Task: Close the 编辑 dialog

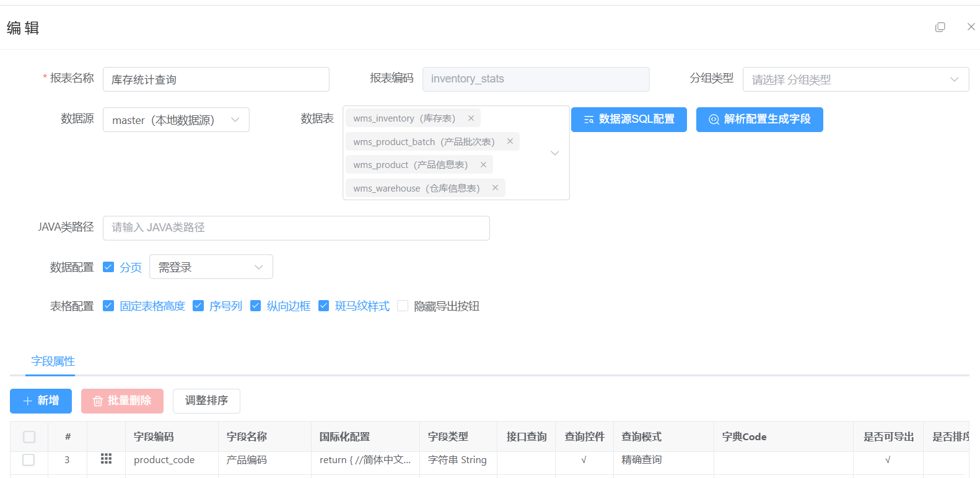Action: [971, 27]
